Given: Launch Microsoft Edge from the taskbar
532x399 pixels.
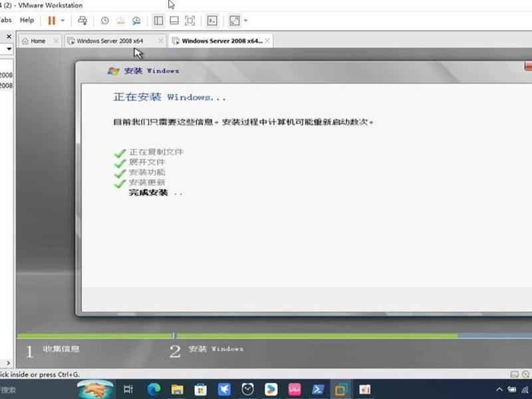Looking at the screenshot, I should click(x=154, y=389).
